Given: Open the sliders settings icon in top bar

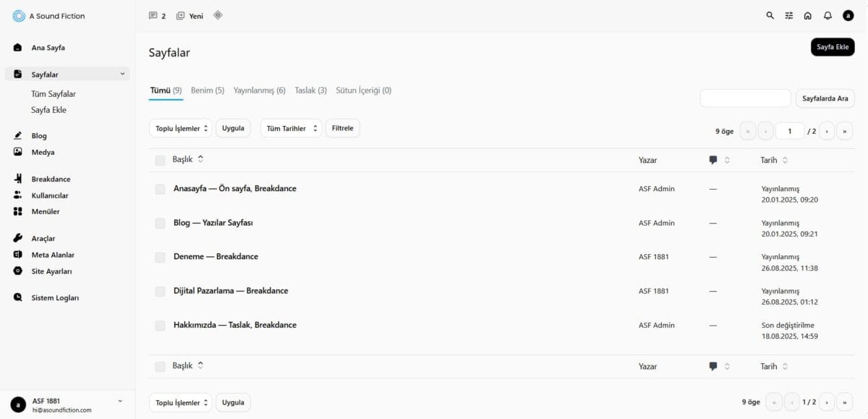Looking at the screenshot, I should 789,15.
